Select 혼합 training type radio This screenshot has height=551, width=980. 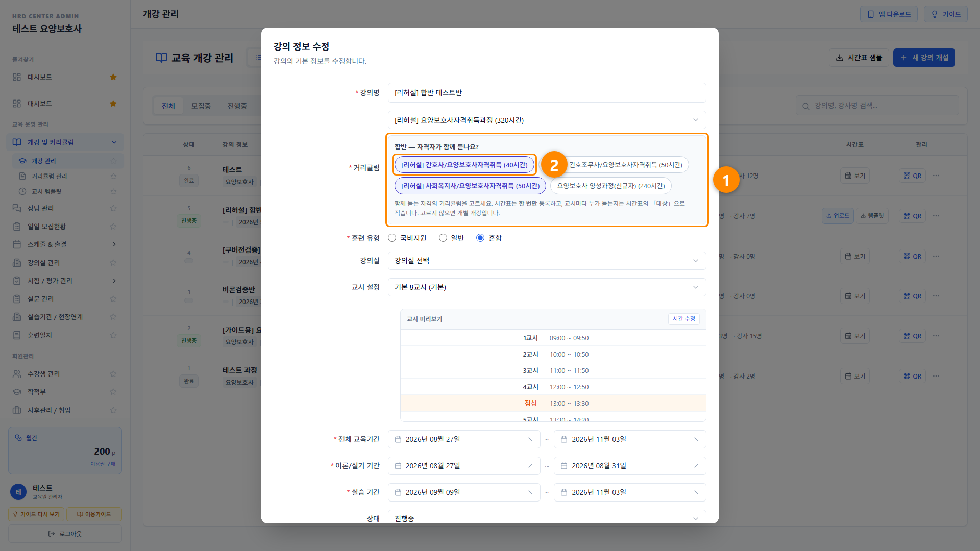click(480, 238)
